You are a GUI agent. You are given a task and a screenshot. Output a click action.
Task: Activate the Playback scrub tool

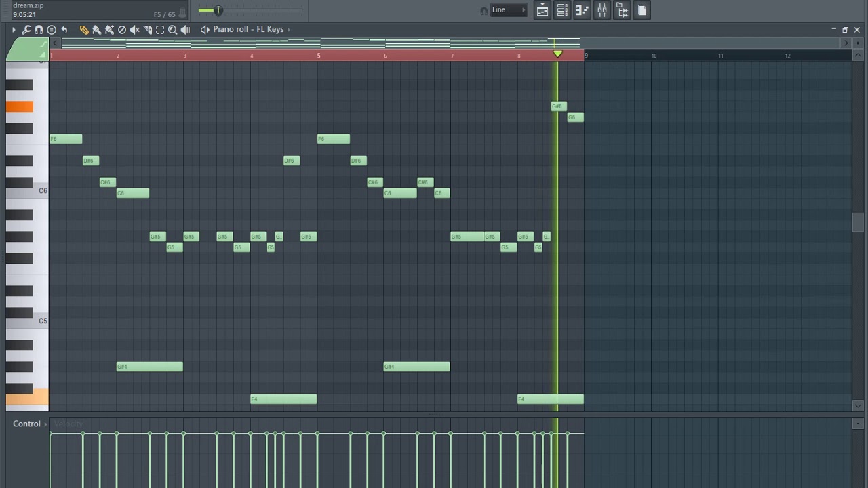point(185,30)
